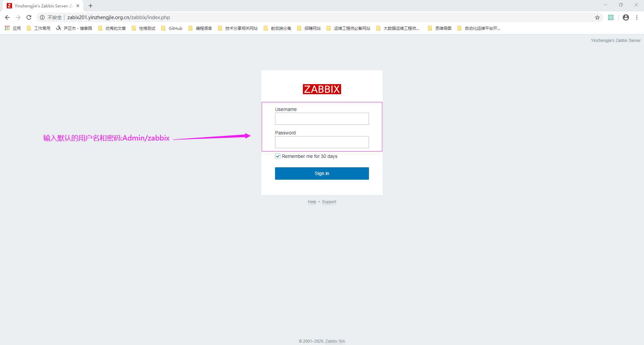The image size is (644, 345).
Task: Open the Support link
Action: (329, 202)
